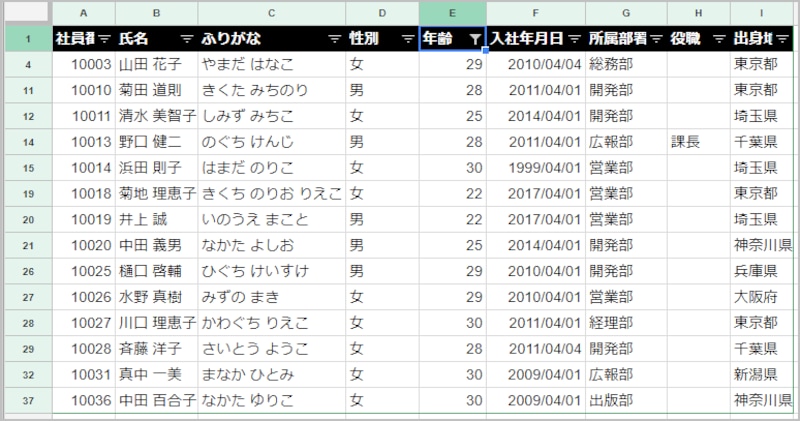Click the select-all corner box
Screen dimensions: 800x421
tap(28, 12)
